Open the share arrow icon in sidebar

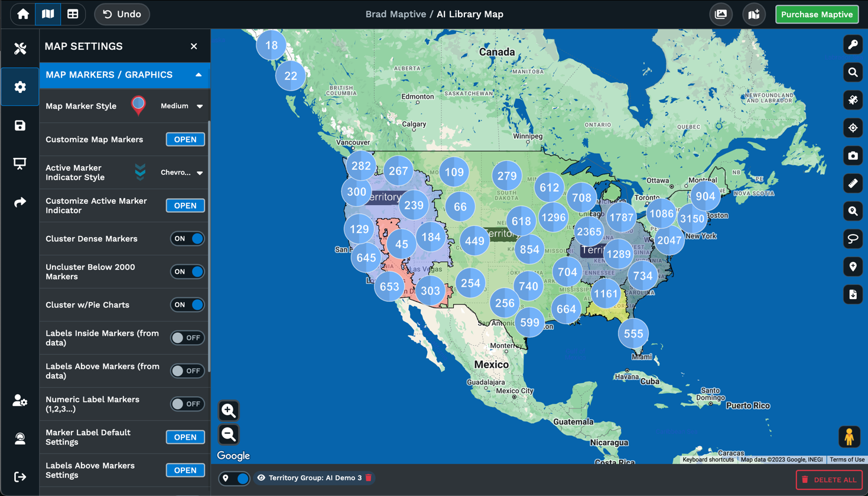[20, 202]
